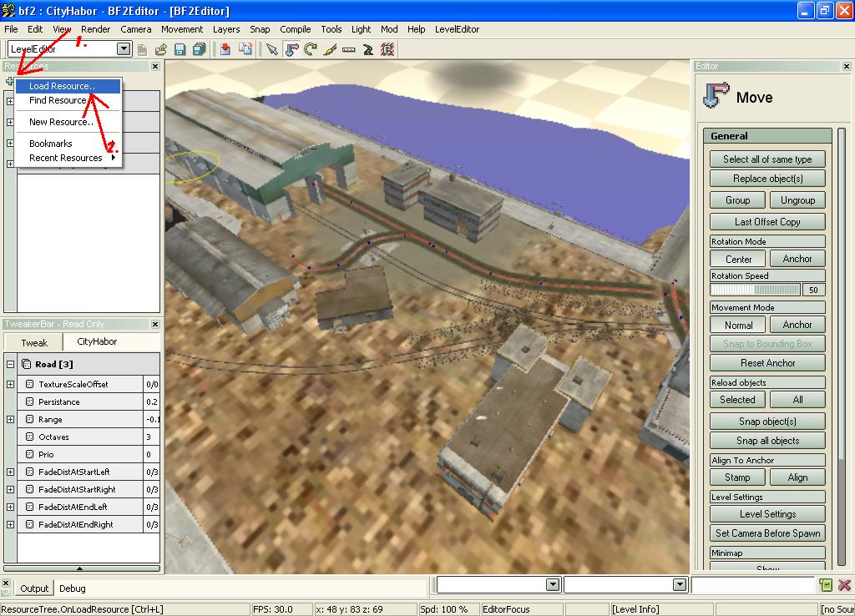Open the first dropdown in the bottom bar

click(x=553, y=585)
